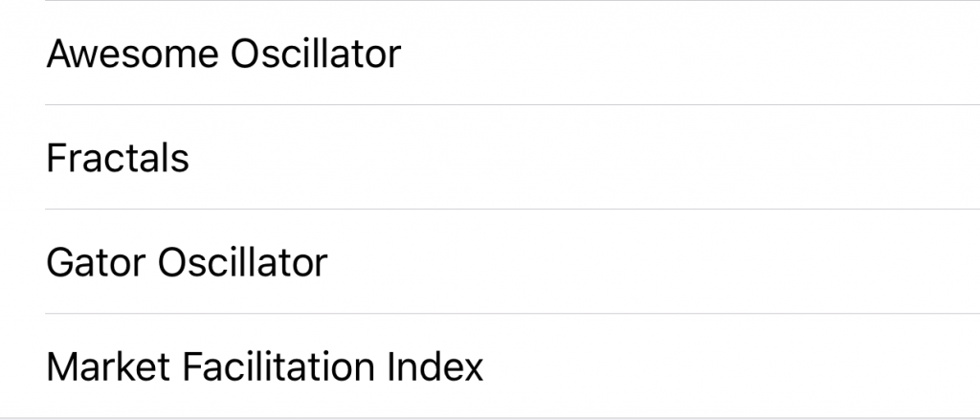Select Market Facilitation Index indicator
The height and width of the screenshot is (420, 980).
490,365
